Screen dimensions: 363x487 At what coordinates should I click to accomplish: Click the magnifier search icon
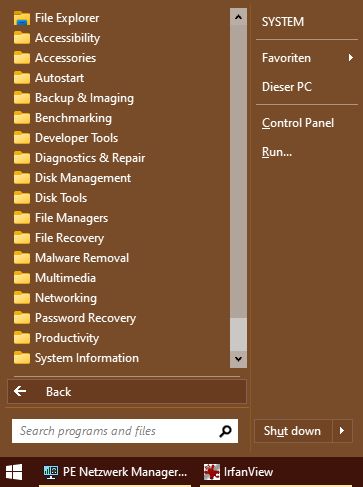[x=225, y=431]
